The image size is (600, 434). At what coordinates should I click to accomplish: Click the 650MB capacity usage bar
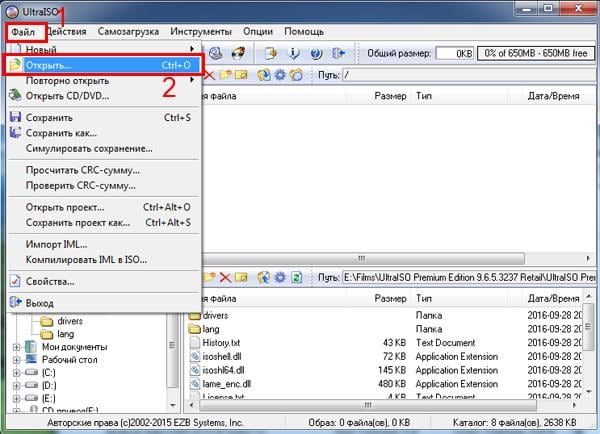pos(536,53)
